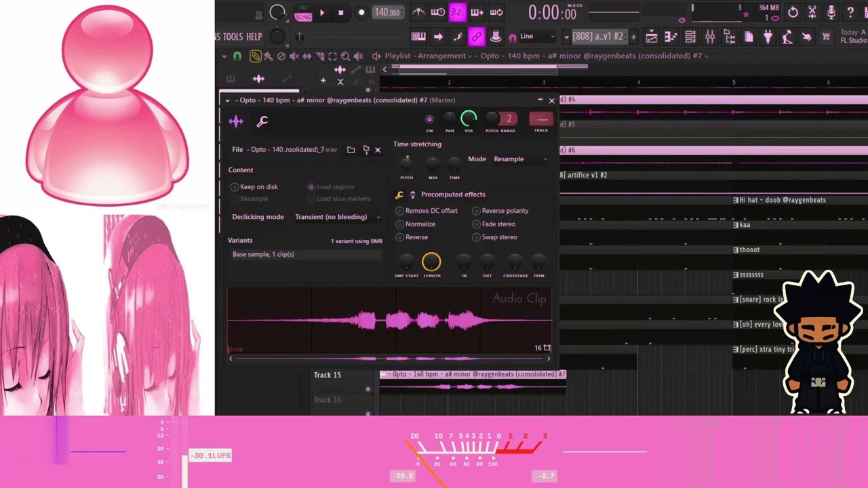Open the Channel rack icon
Viewport: 868px width, 488px height.
tap(690, 37)
